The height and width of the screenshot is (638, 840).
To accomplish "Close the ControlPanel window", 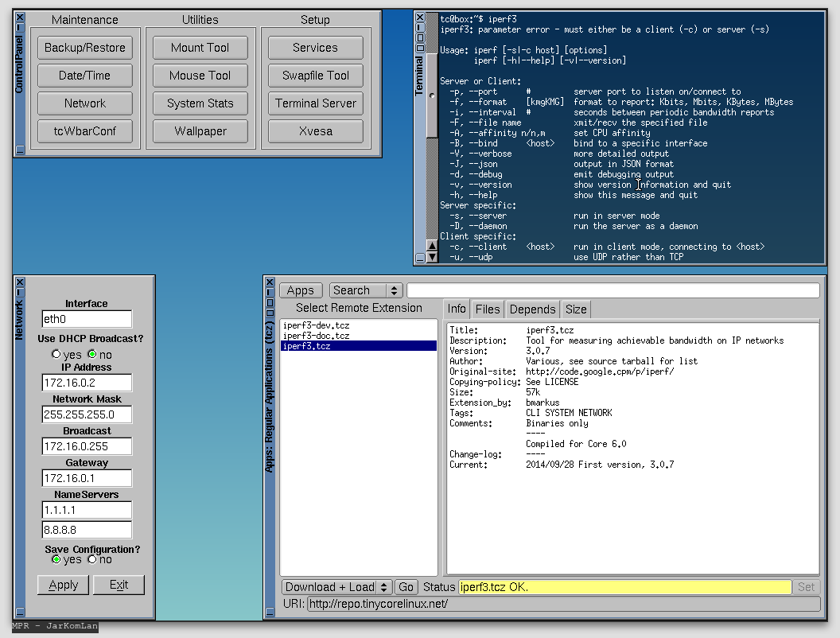I will pos(20,18).
